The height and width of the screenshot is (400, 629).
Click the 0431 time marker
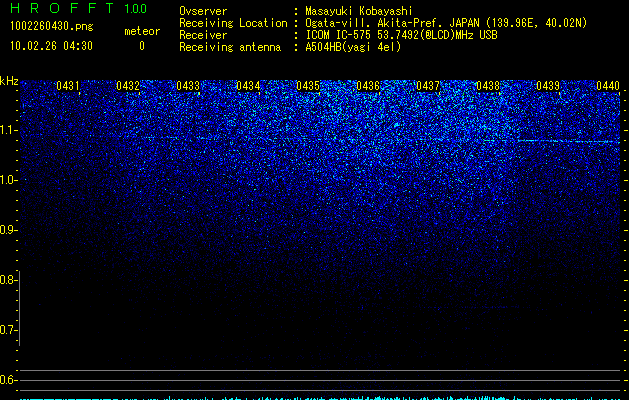[x=68, y=86]
